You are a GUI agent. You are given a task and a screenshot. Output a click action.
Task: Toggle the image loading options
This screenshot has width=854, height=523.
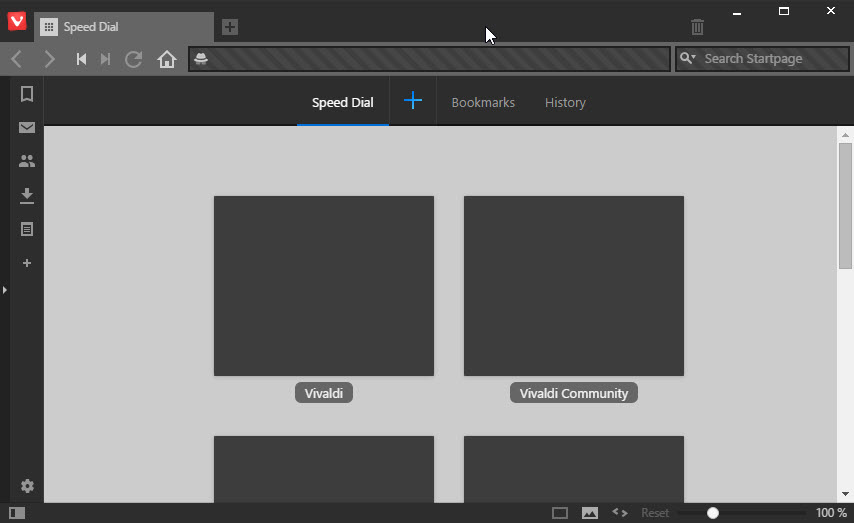point(590,513)
